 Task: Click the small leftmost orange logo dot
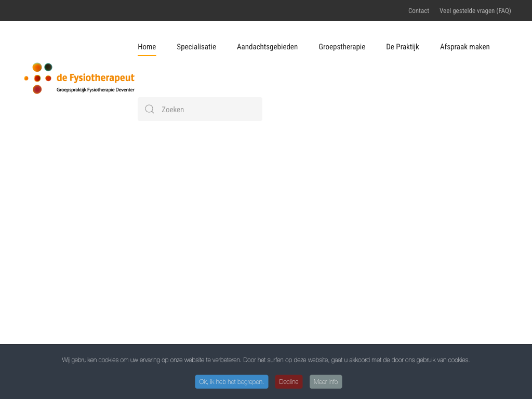coord(26,78)
